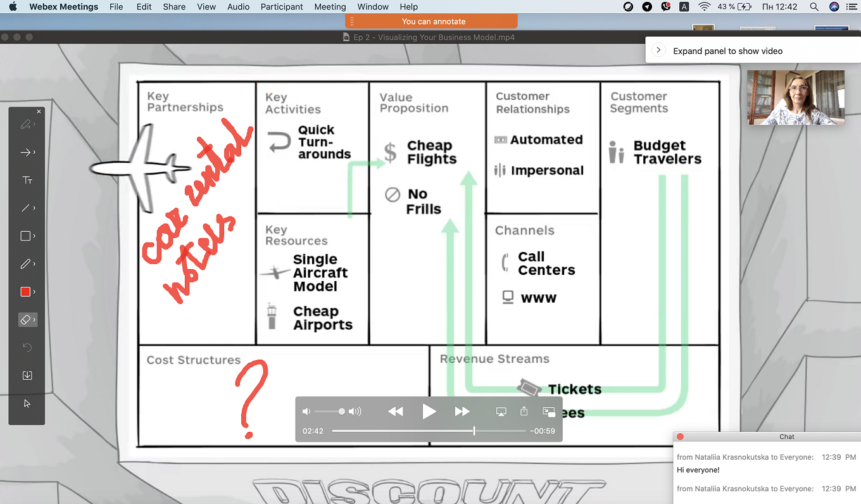Select the arrow annotation tool

click(25, 153)
